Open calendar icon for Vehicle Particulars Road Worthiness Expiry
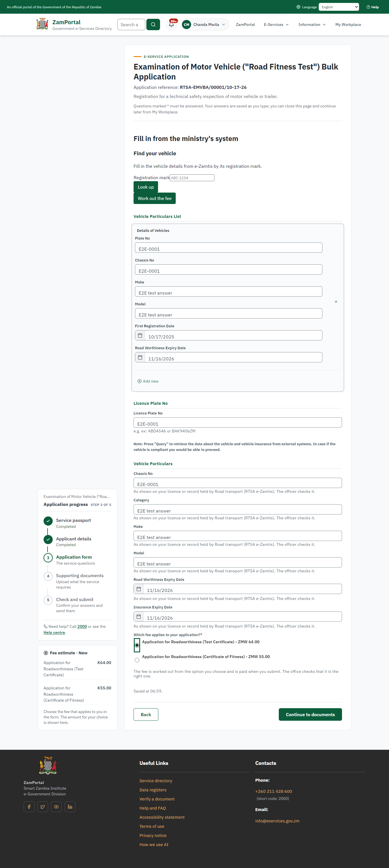Image resolution: width=389 pixels, height=868 pixels. pos(138,589)
